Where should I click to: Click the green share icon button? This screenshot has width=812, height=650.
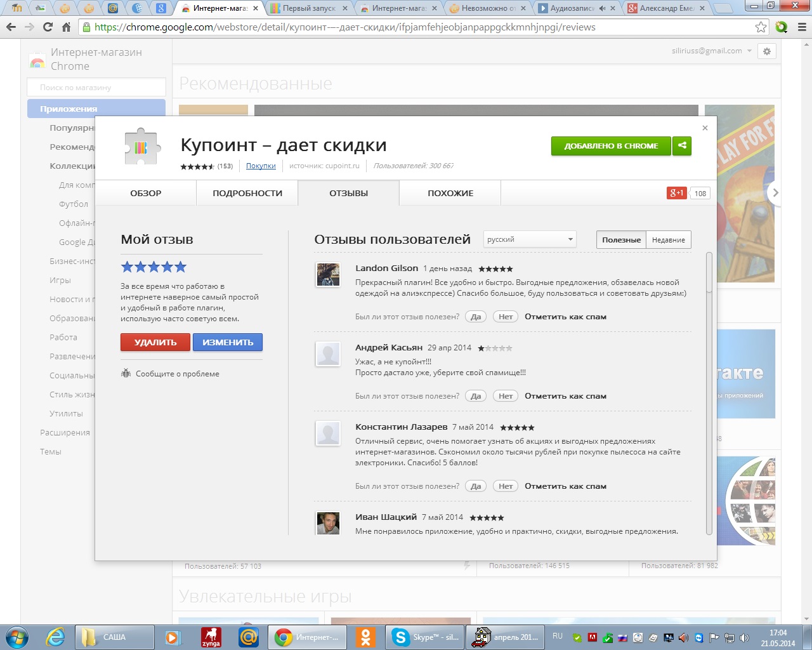tap(682, 145)
